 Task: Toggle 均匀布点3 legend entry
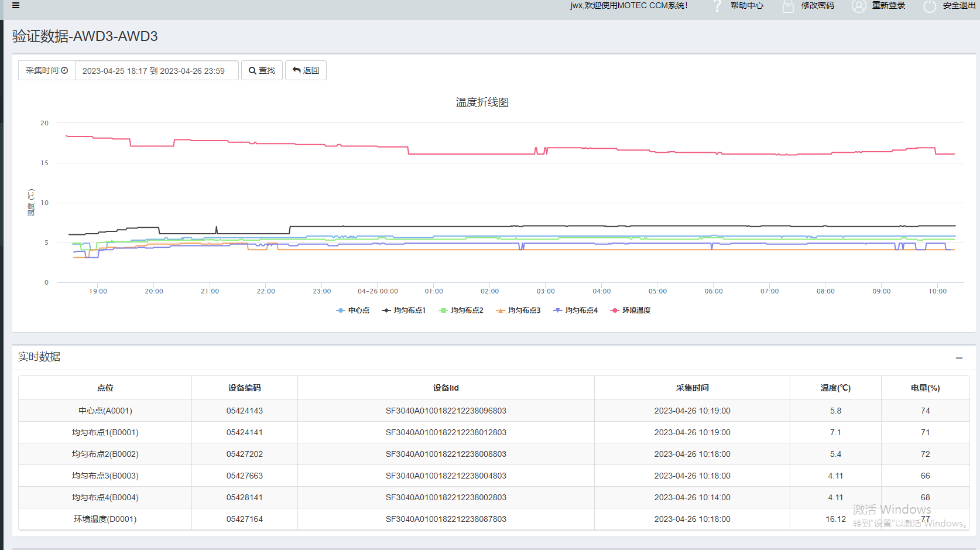(518, 310)
